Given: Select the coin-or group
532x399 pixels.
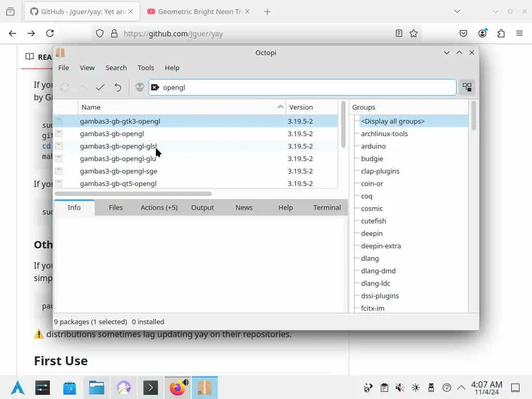Looking at the screenshot, I should point(372,183).
